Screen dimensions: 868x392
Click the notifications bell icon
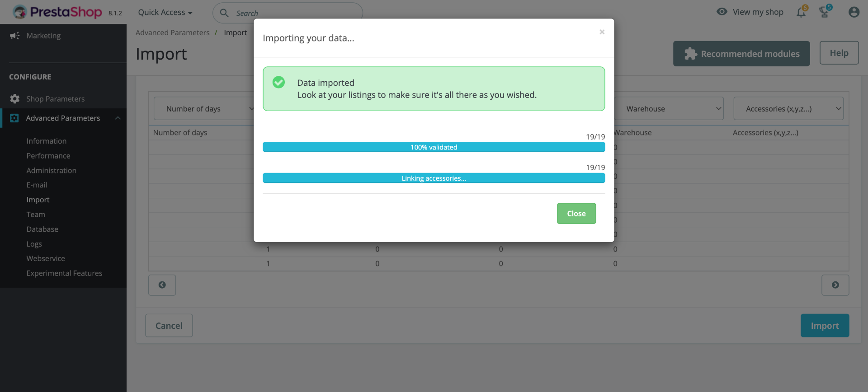pyautogui.click(x=801, y=12)
